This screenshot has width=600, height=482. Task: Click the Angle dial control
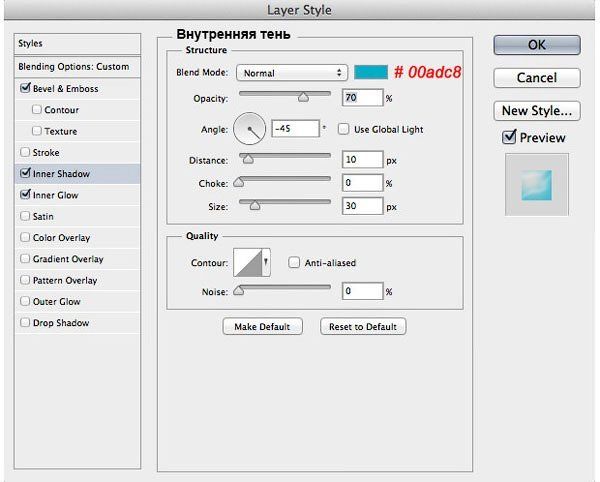[249, 128]
